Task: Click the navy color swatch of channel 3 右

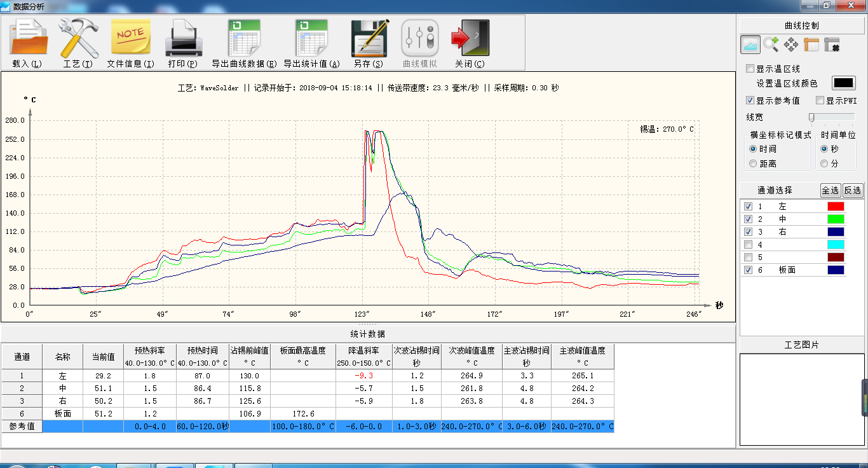Action: click(836, 231)
